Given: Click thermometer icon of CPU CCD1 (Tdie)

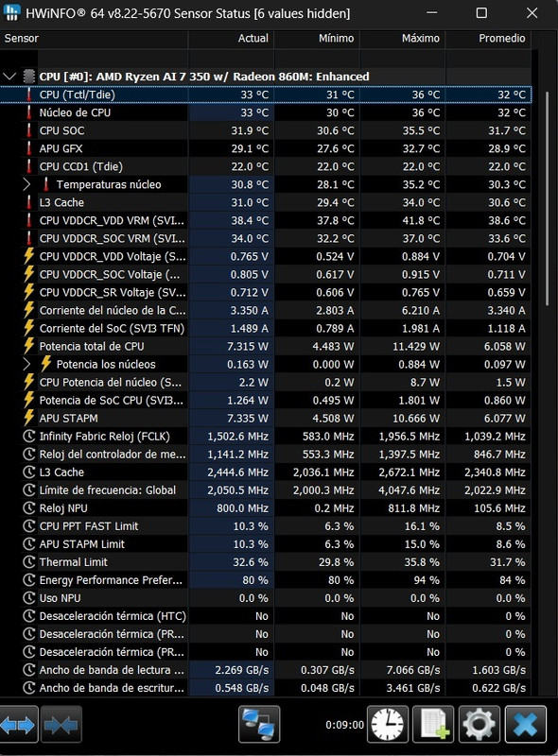Looking at the screenshot, I should [29, 166].
